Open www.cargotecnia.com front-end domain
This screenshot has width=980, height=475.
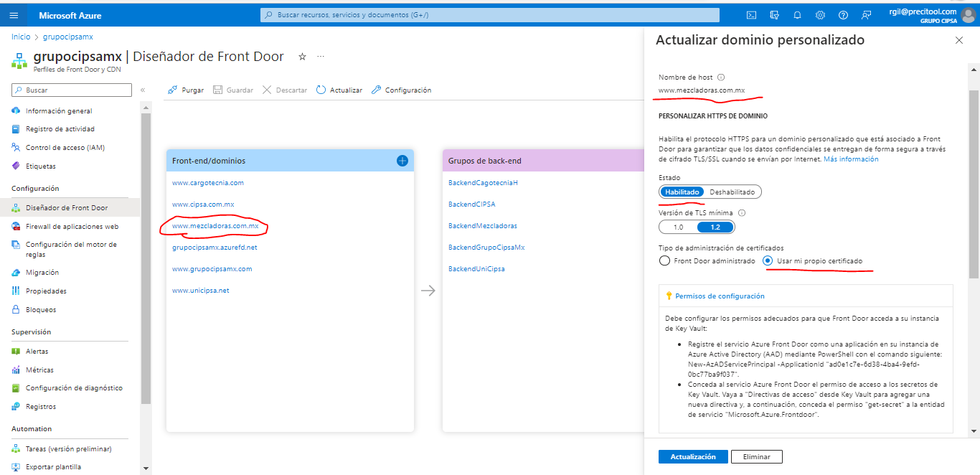pos(208,183)
